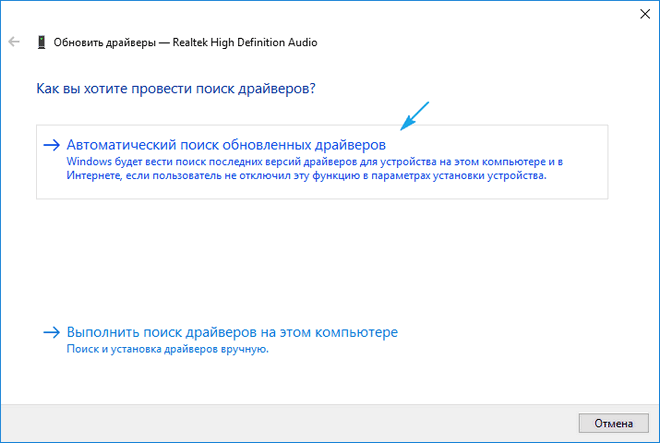Choose "Выполнить поиск драйверов на этом компьютере"

click(233, 332)
